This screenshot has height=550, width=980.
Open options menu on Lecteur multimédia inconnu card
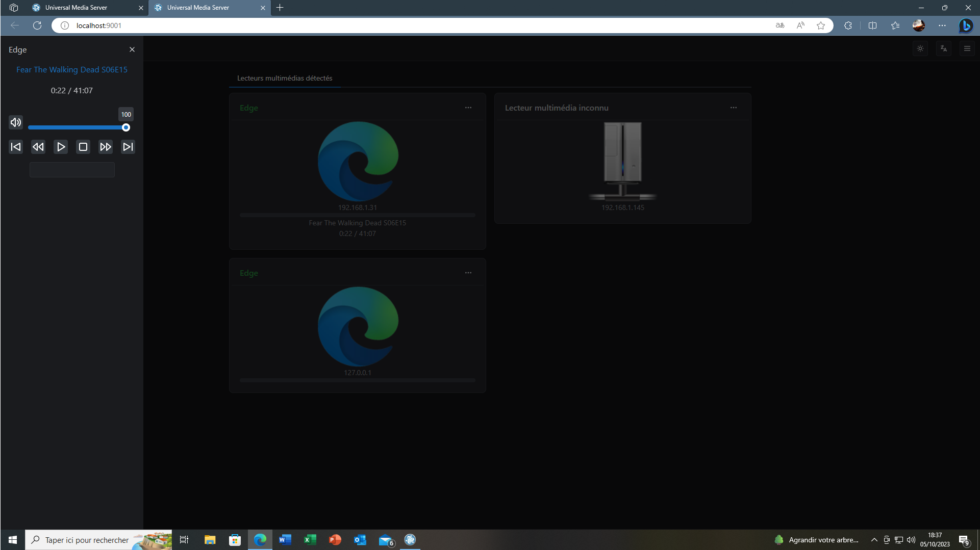click(x=734, y=108)
